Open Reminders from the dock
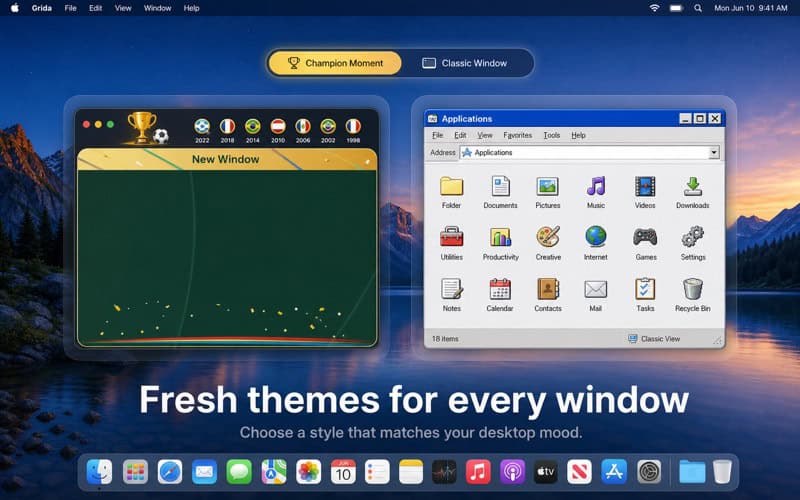Viewport: 800px width, 500px height. [x=377, y=471]
